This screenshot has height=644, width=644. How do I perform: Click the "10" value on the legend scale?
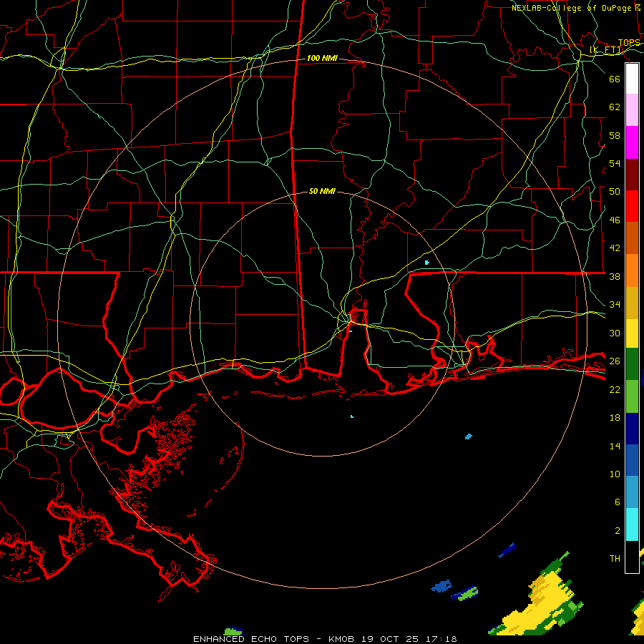pyautogui.click(x=615, y=474)
